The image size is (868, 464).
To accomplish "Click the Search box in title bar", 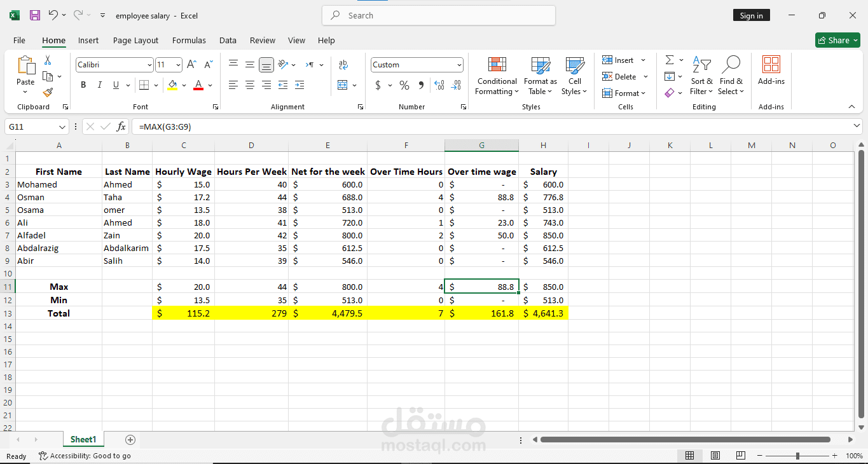I will [439, 15].
